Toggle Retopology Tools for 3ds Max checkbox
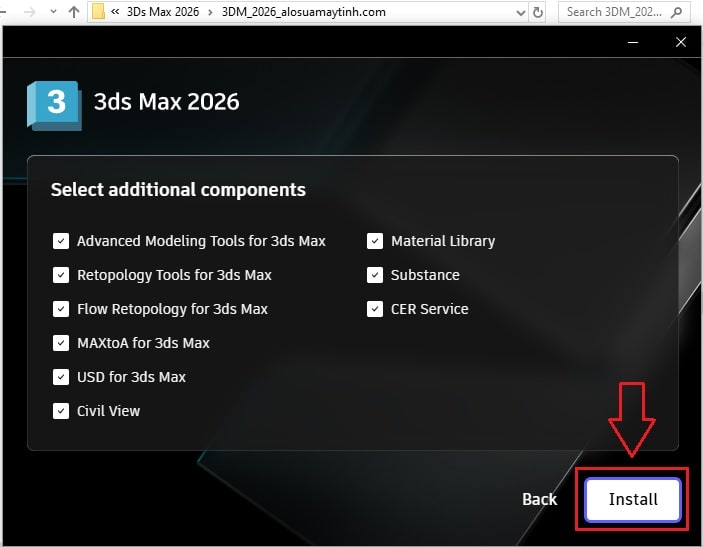 [x=61, y=275]
